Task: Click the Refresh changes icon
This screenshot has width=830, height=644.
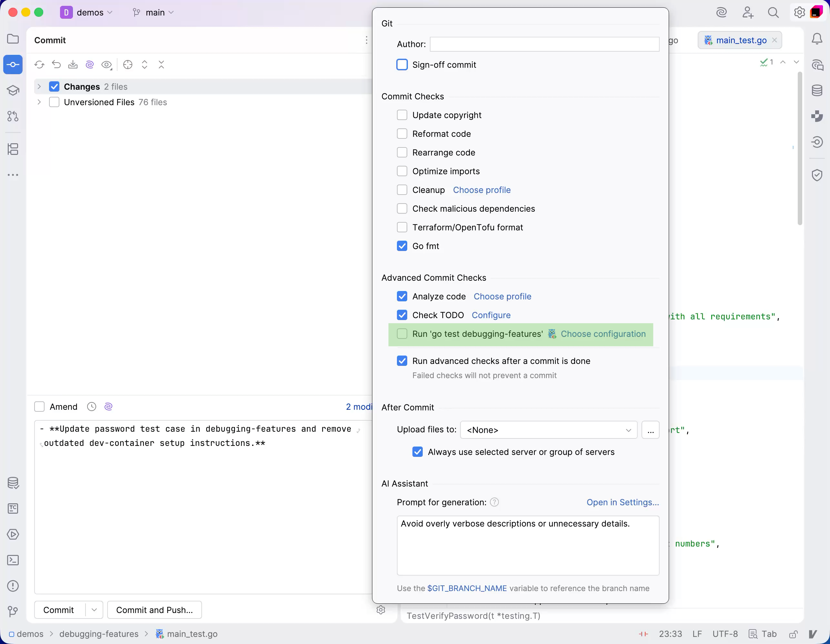Action: (x=39, y=65)
